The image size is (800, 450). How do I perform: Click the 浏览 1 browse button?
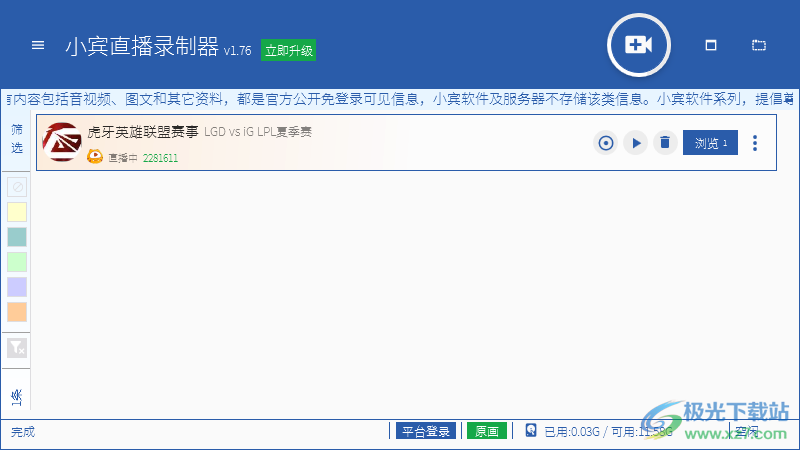click(710, 143)
